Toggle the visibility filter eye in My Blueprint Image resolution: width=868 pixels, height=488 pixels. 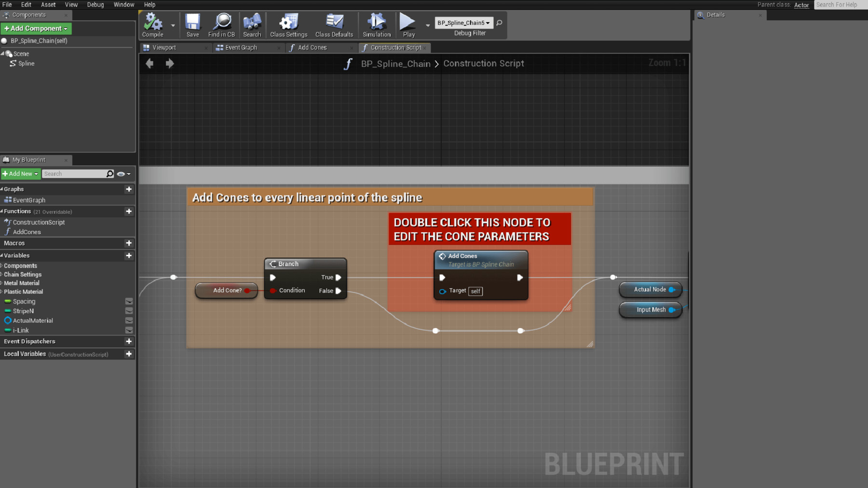[x=122, y=173]
